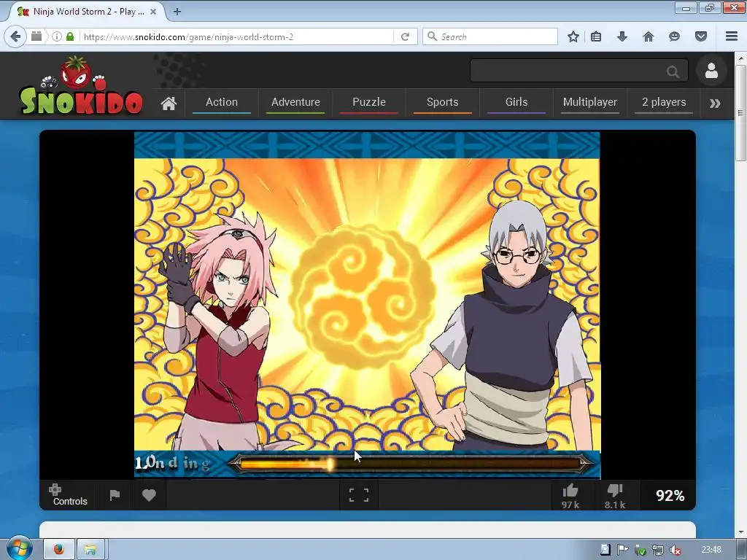Image resolution: width=747 pixels, height=560 pixels.
Task: Add game to favorites with heart icon
Action: tap(149, 495)
